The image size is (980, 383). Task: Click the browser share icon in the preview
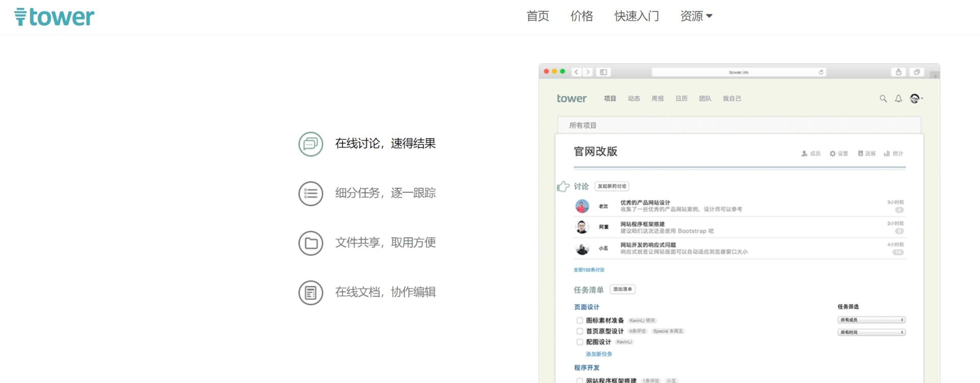tap(898, 72)
